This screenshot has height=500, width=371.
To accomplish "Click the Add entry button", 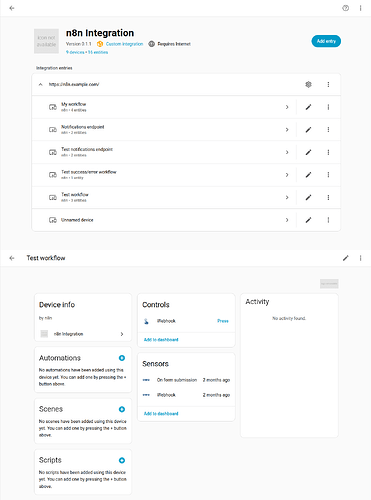I will (x=326, y=41).
